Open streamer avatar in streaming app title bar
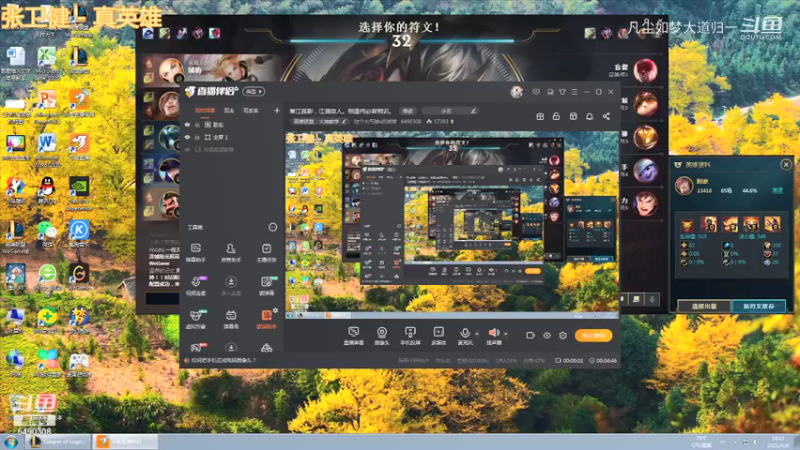Screen dimensions: 800x450 [516, 92]
